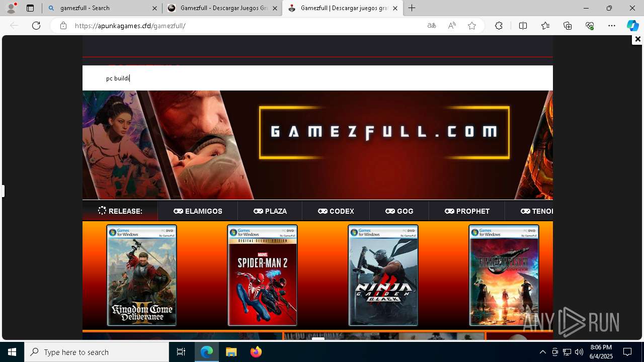Open the notification center icon
Image resolution: width=644 pixels, height=362 pixels.
(627, 352)
